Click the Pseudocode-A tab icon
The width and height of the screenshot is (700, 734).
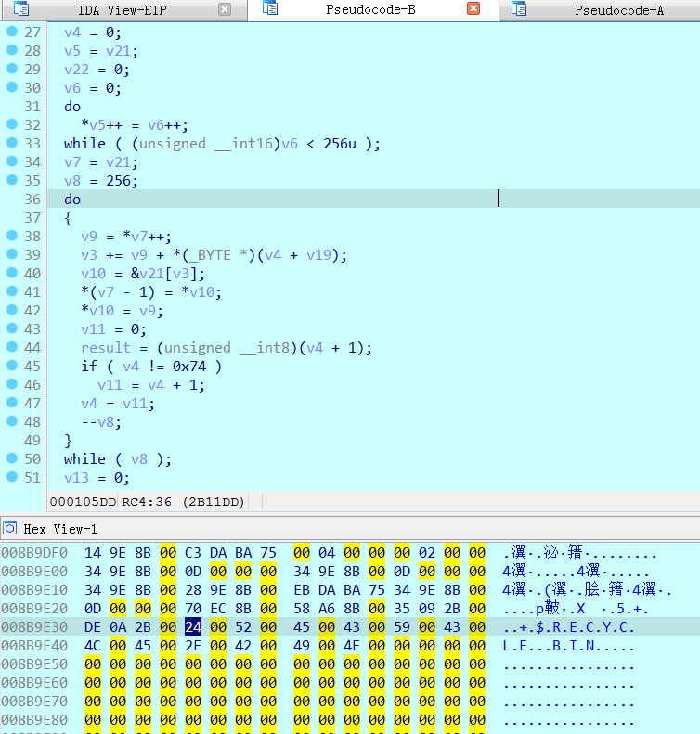point(519,9)
